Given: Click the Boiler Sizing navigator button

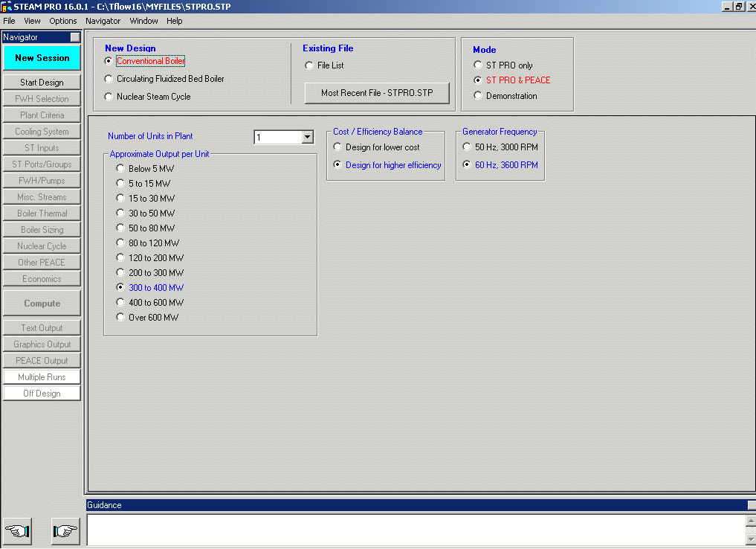Looking at the screenshot, I should (x=42, y=230).
